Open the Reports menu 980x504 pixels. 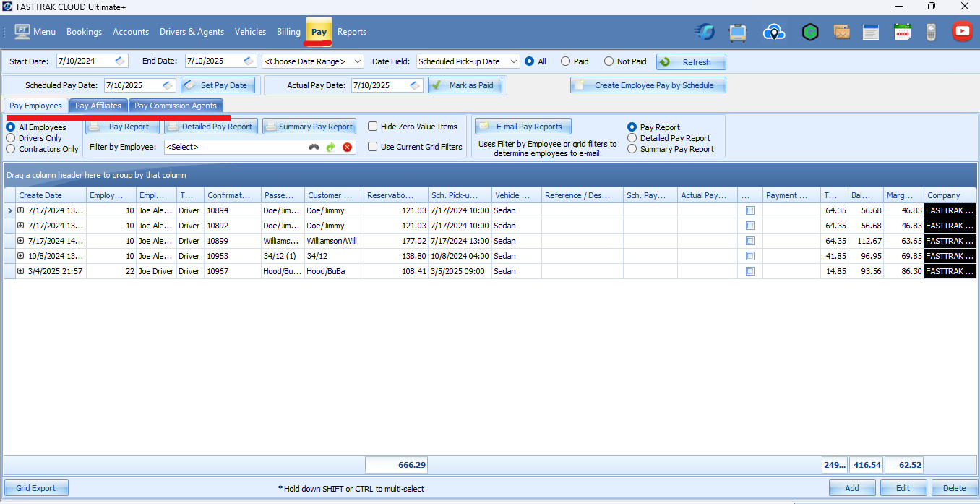pyautogui.click(x=352, y=32)
